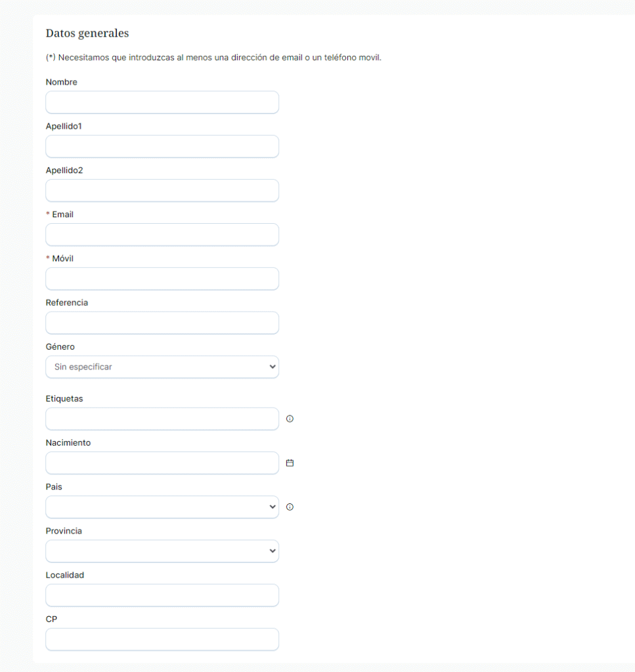Focus the Nacimiento date input
The height and width of the screenshot is (672, 635).
click(x=162, y=463)
